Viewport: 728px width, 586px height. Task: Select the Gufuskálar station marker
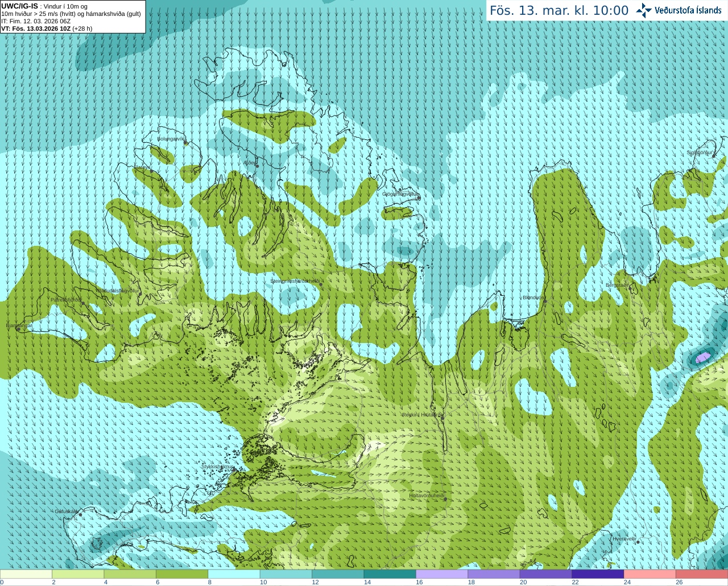(x=80, y=514)
